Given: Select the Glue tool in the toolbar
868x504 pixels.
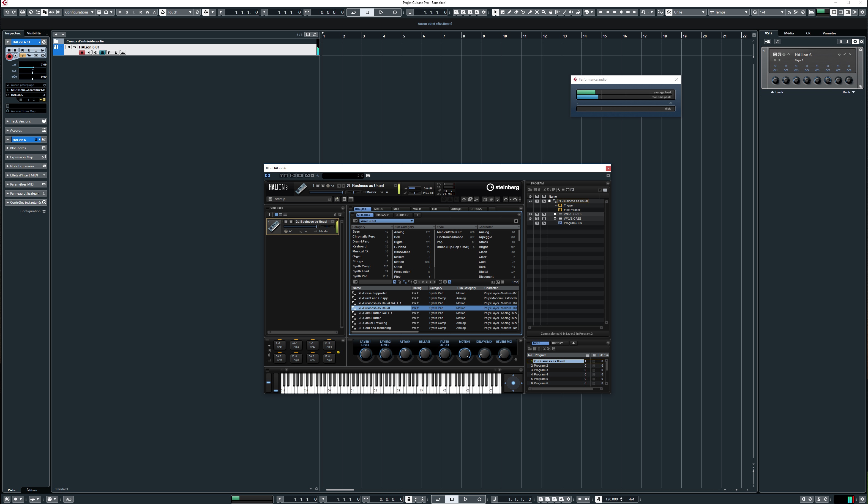Looking at the screenshot, I should (x=530, y=12).
